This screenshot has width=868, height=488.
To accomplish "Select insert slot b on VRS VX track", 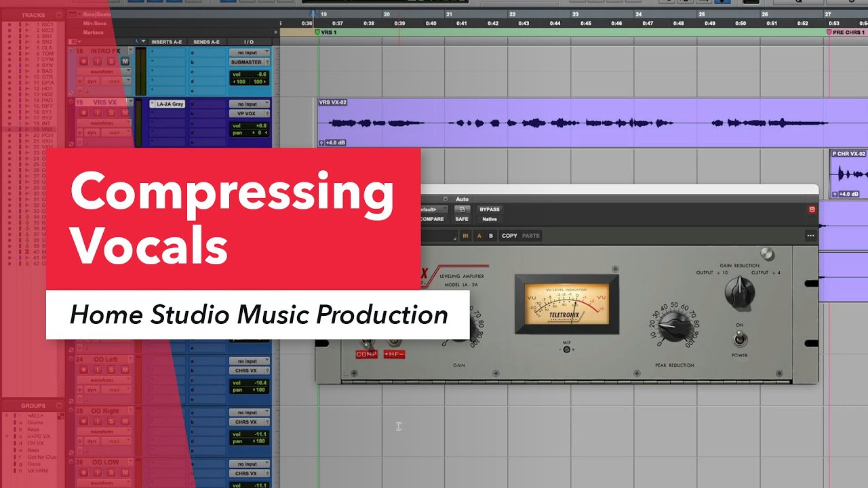I will click(166, 113).
